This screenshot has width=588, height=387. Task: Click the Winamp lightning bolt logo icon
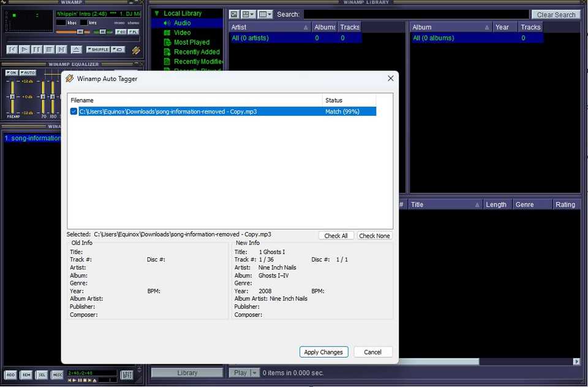(136, 50)
